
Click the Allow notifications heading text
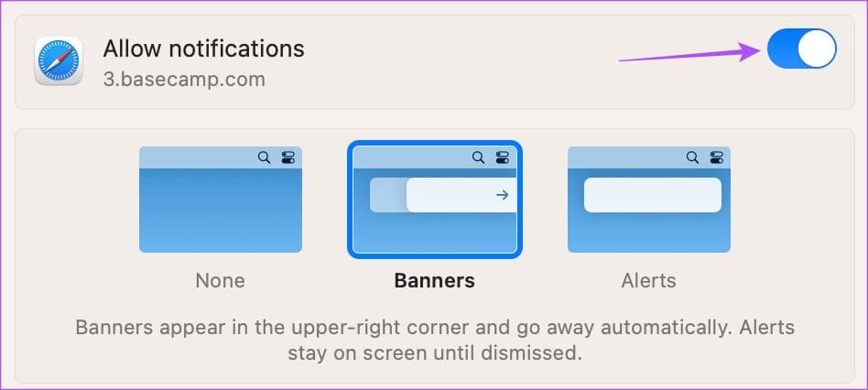pos(203,49)
